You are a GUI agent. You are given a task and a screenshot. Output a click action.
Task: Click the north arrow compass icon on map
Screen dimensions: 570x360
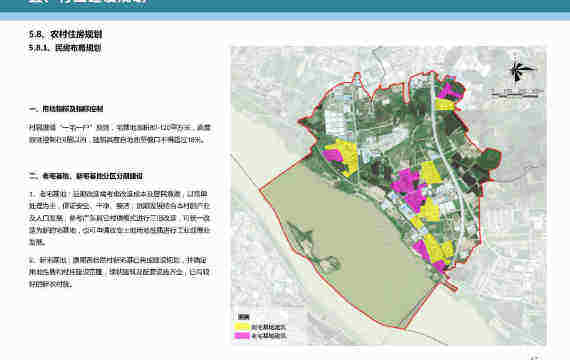tap(520, 72)
